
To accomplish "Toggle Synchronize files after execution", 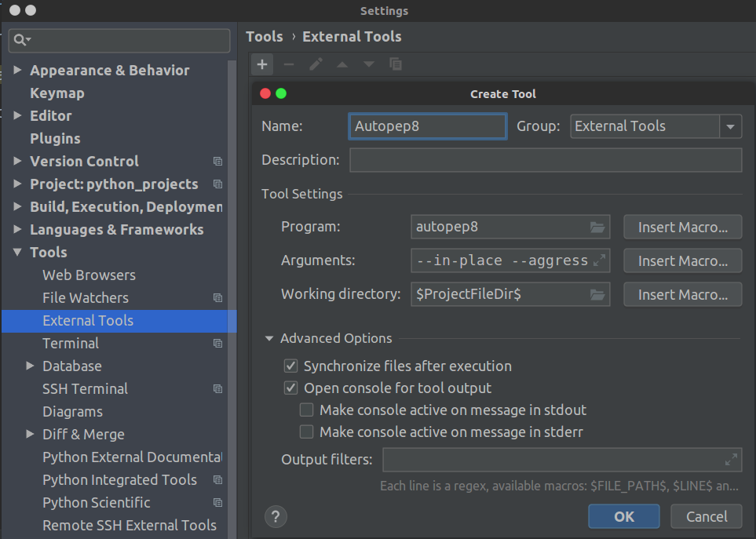I will [x=290, y=366].
